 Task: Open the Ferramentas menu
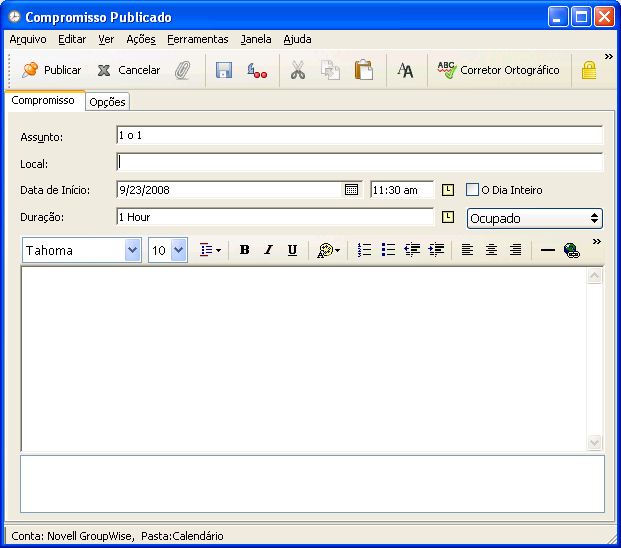click(198, 39)
